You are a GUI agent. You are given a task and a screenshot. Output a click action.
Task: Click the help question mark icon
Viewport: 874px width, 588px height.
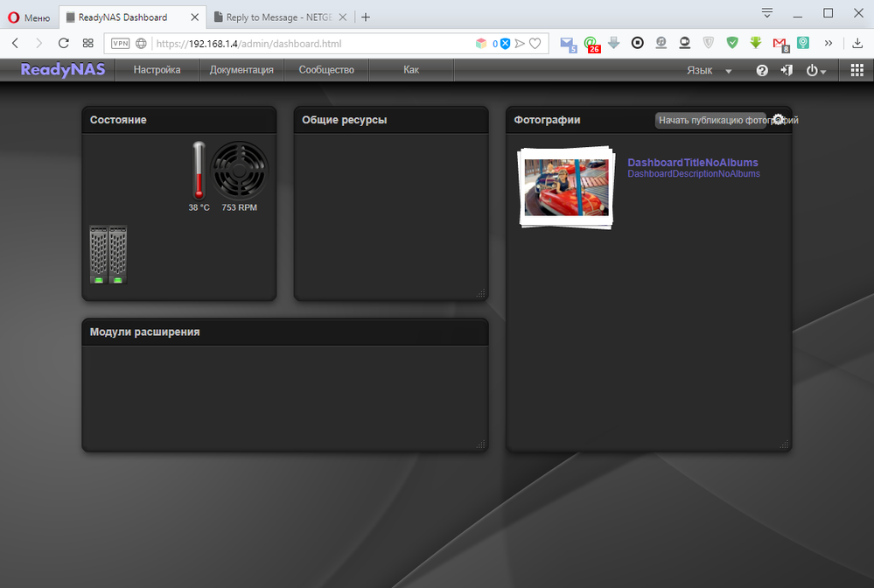(x=762, y=70)
